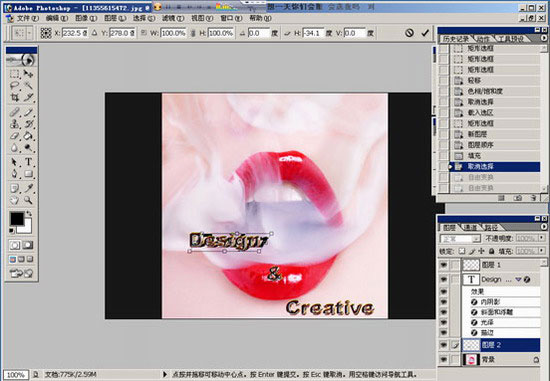This screenshot has height=381, width=550.
Task: Select the Rectangle shape tool
Action: click(x=28, y=174)
